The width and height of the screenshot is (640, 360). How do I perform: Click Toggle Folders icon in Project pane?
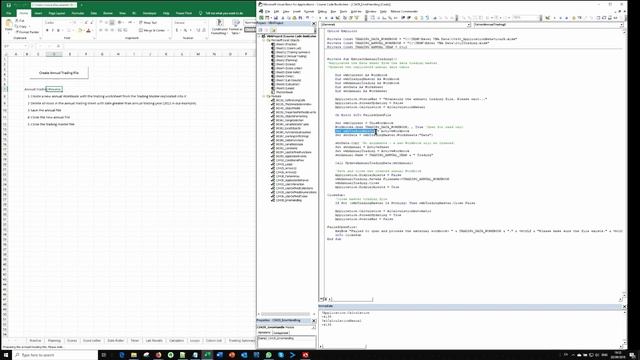[x=273, y=30]
